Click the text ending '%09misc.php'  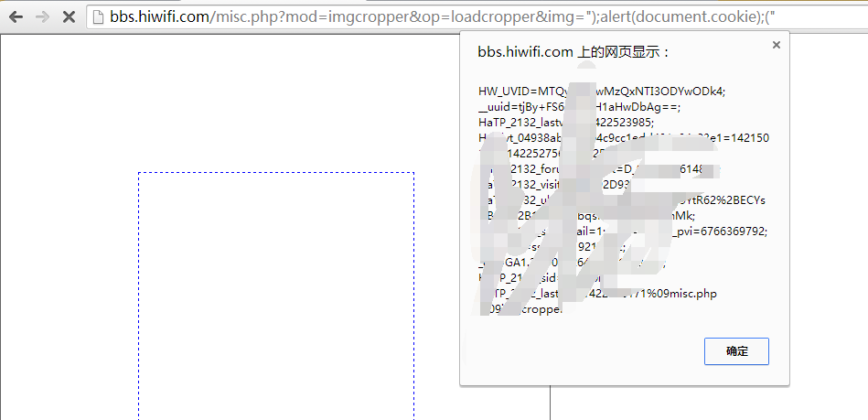coord(598,294)
